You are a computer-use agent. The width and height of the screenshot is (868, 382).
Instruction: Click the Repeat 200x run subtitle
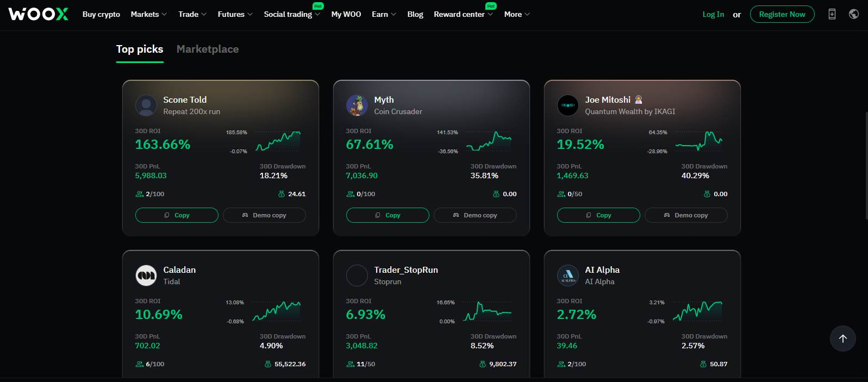click(192, 111)
